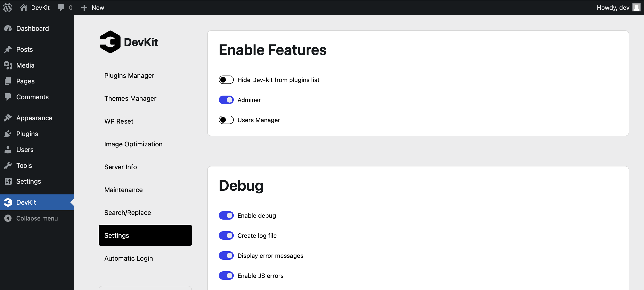This screenshot has height=290, width=644.
Task: Click the Dashboard gauge icon
Action: point(8,28)
